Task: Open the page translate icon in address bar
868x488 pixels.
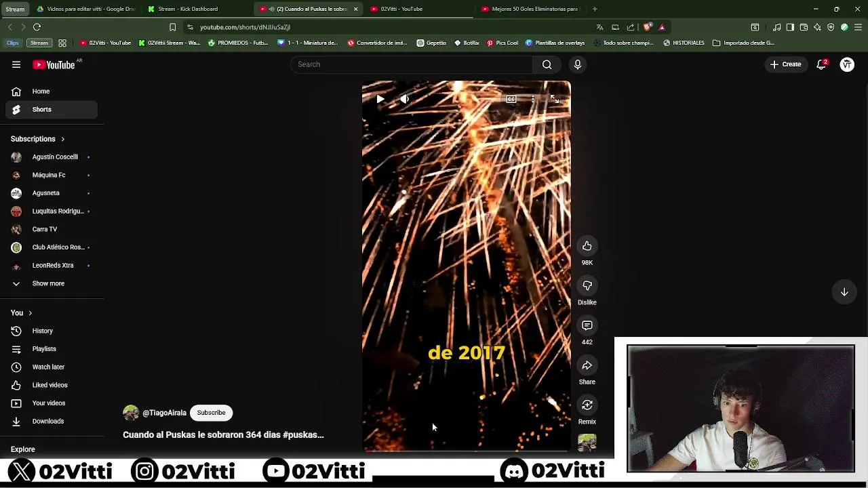Action: (599, 27)
